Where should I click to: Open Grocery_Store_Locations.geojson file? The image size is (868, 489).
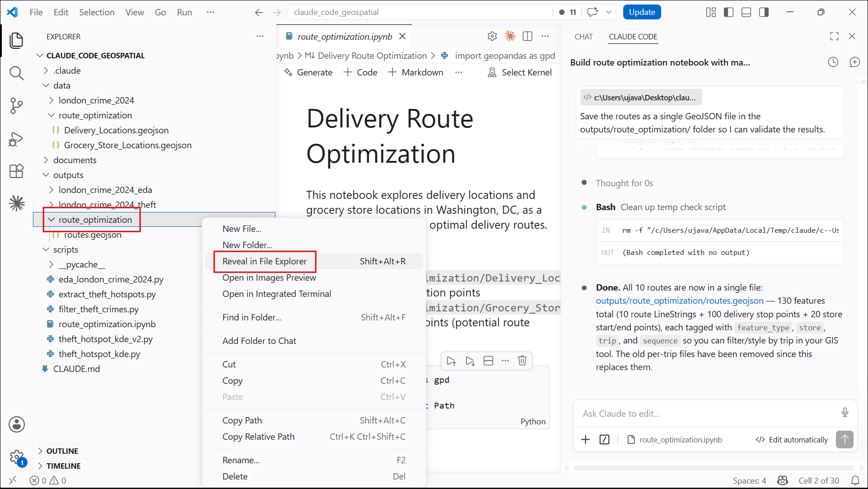coord(128,145)
